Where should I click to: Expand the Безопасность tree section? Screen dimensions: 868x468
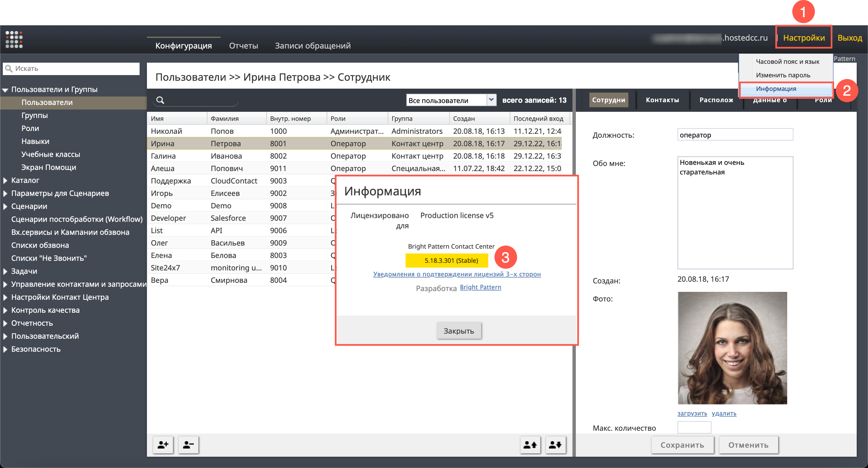[x=5, y=349]
